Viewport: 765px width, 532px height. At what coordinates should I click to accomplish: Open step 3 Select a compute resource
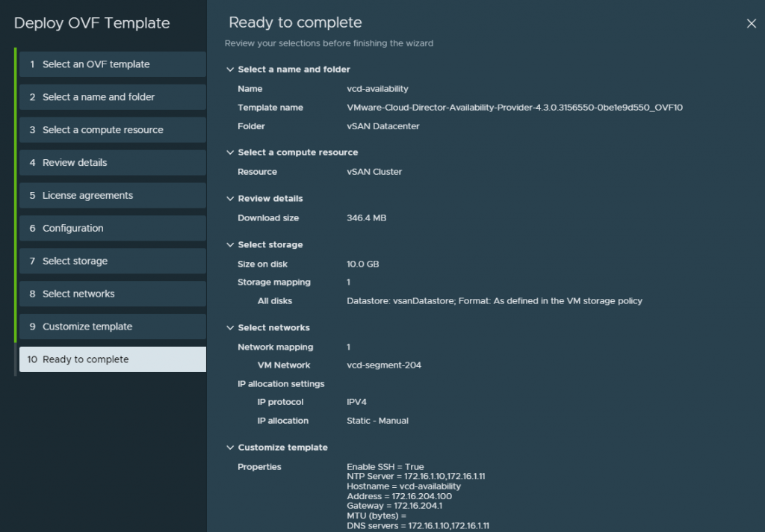(x=113, y=130)
